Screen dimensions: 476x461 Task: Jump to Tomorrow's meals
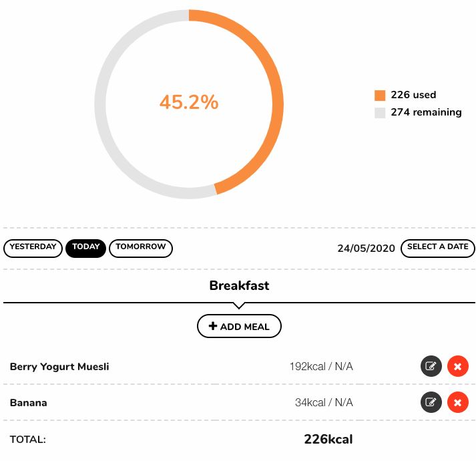tap(141, 249)
